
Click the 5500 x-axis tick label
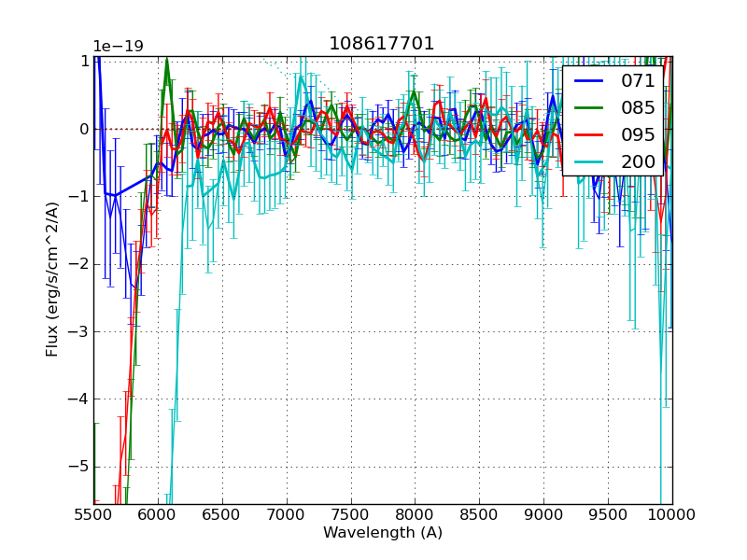click(93, 514)
